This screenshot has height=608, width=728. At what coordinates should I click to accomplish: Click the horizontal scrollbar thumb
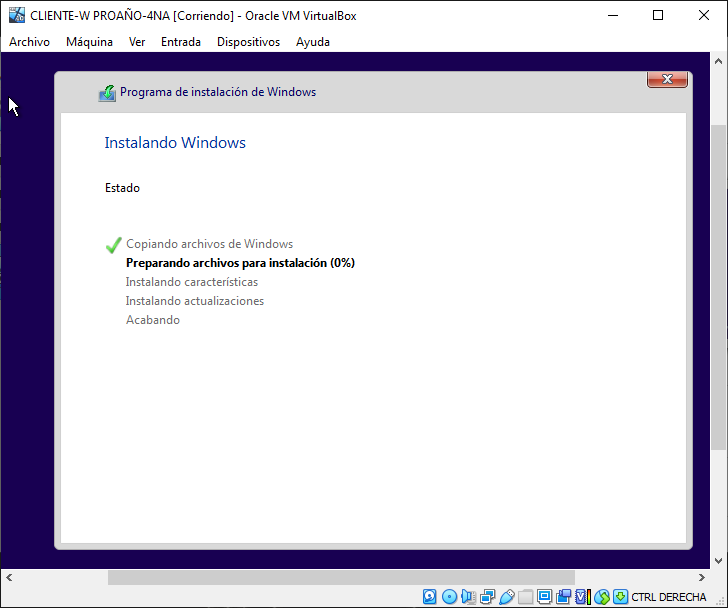click(341, 577)
